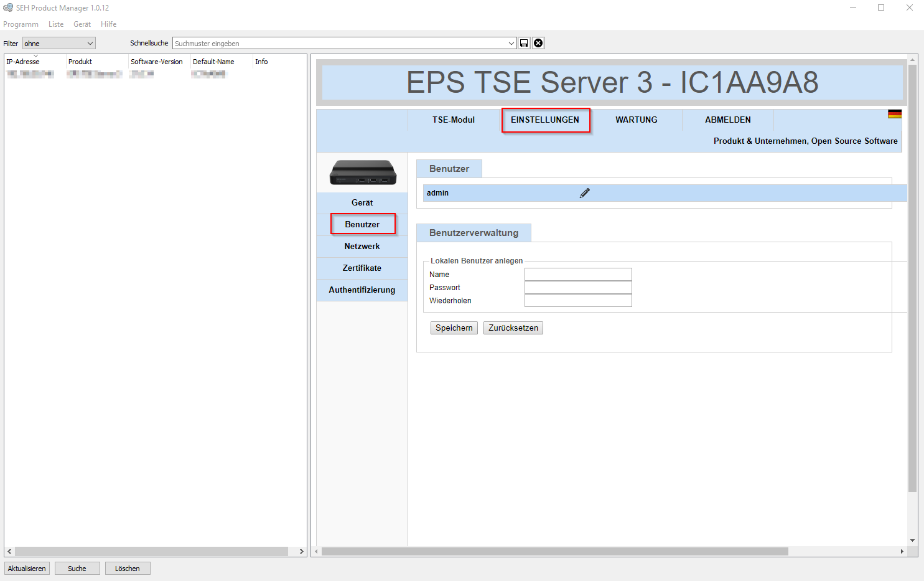The image size is (924, 581).
Task: Expand the Schnellsuche search pattern dropdown
Action: pos(511,44)
